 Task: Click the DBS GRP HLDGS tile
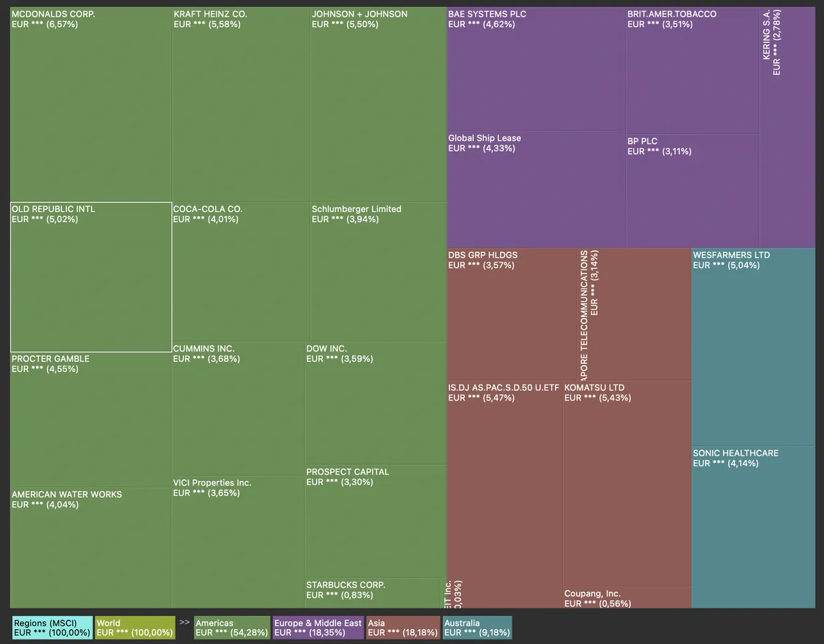coord(512,314)
